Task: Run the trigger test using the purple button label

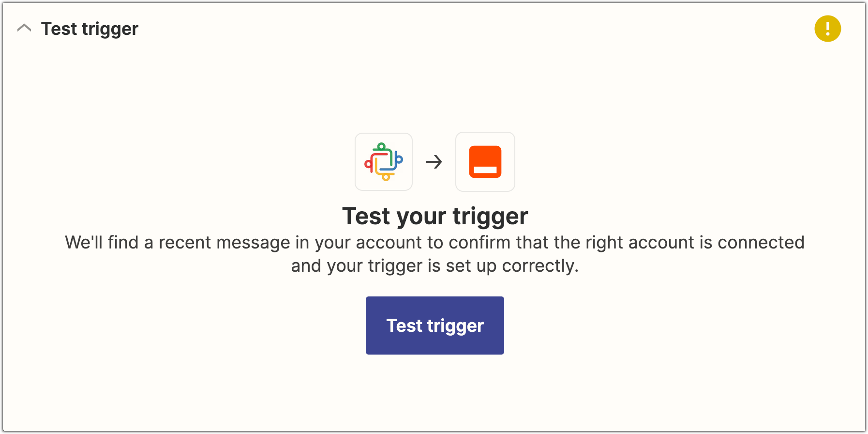Action: point(434,325)
